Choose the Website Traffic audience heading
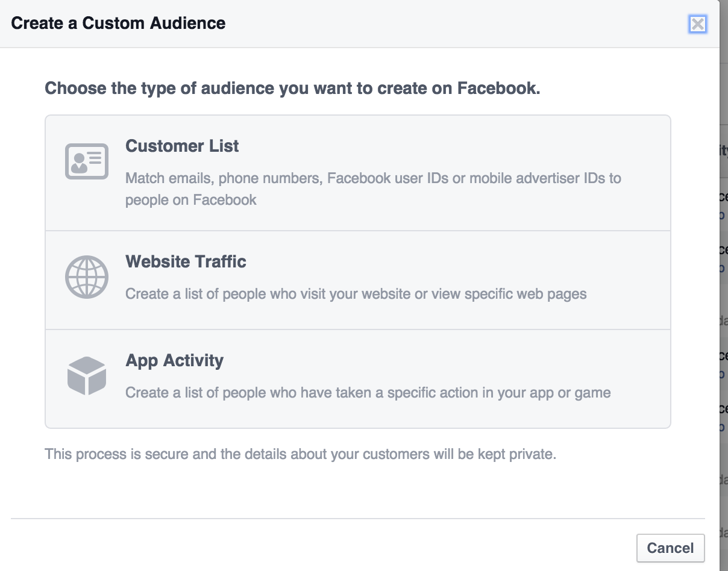This screenshot has width=728, height=571. (x=186, y=261)
